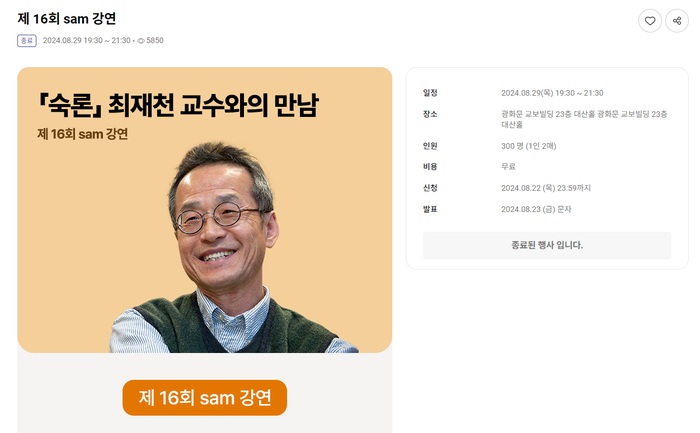Select the 제 16회 sam 강연 page title
The height and width of the screenshot is (433, 700).
tap(67, 19)
